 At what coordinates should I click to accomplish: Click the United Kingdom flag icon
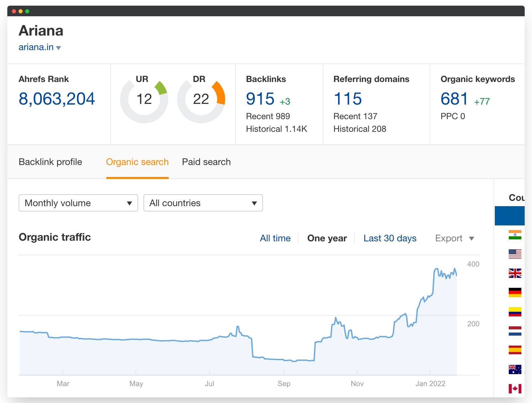(515, 273)
